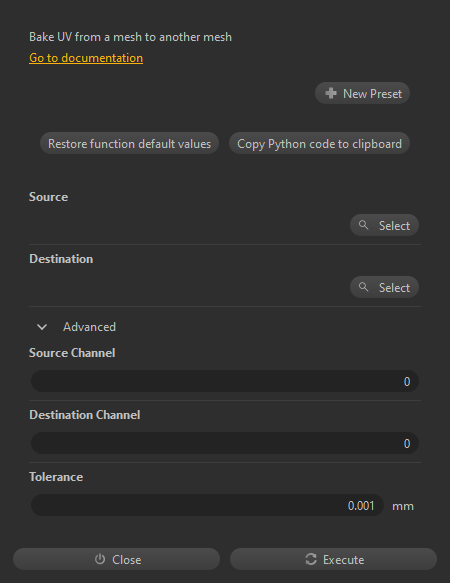Image resolution: width=450 pixels, height=583 pixels.
Task: Select the Source mesh
Action: pos(385,225)
